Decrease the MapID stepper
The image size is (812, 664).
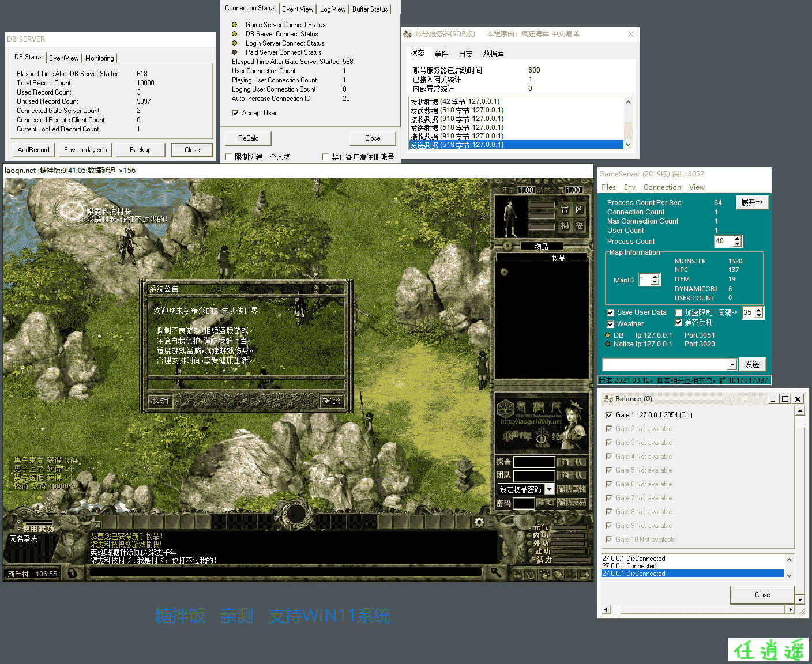(x=655, y=282)
